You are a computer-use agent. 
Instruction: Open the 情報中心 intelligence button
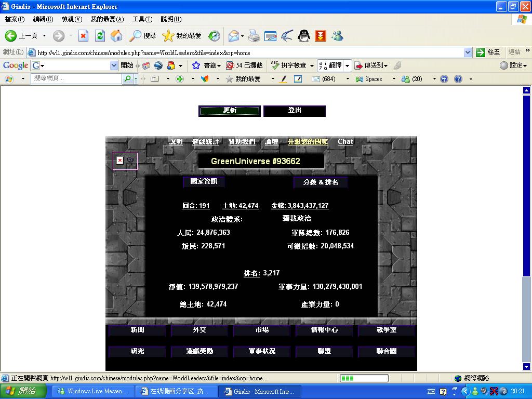[324, 330]
